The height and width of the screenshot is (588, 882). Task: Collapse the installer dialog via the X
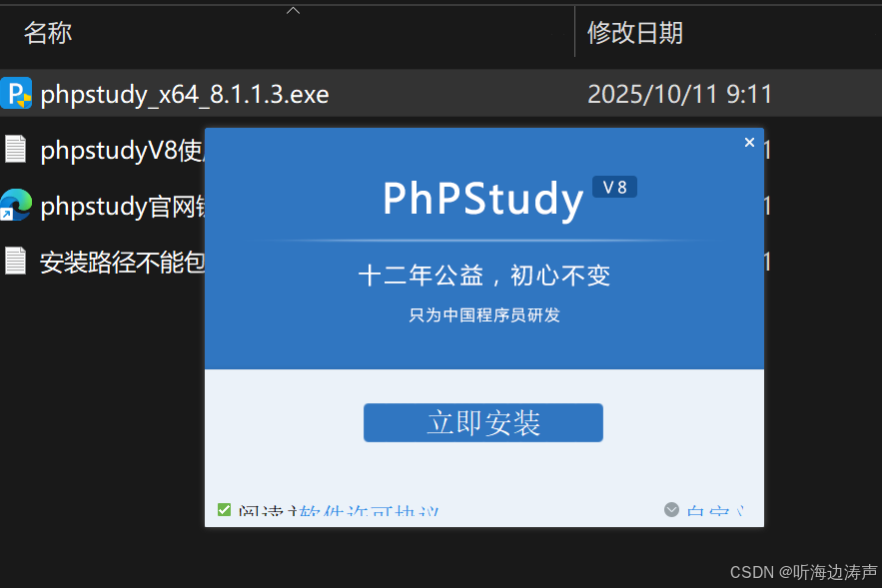749,142
